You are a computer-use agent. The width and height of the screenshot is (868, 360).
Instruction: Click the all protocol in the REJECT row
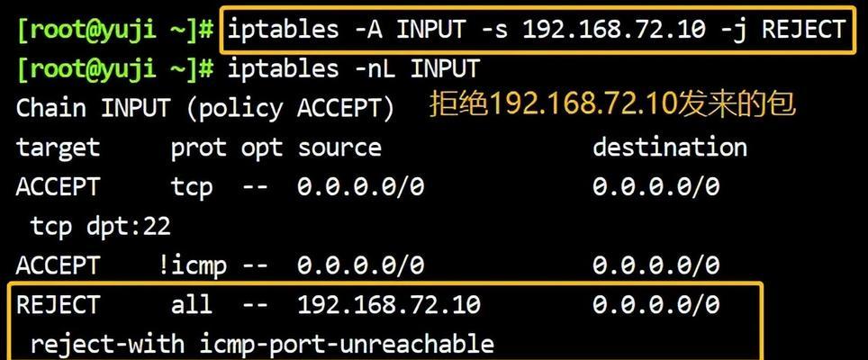[191, 305]
